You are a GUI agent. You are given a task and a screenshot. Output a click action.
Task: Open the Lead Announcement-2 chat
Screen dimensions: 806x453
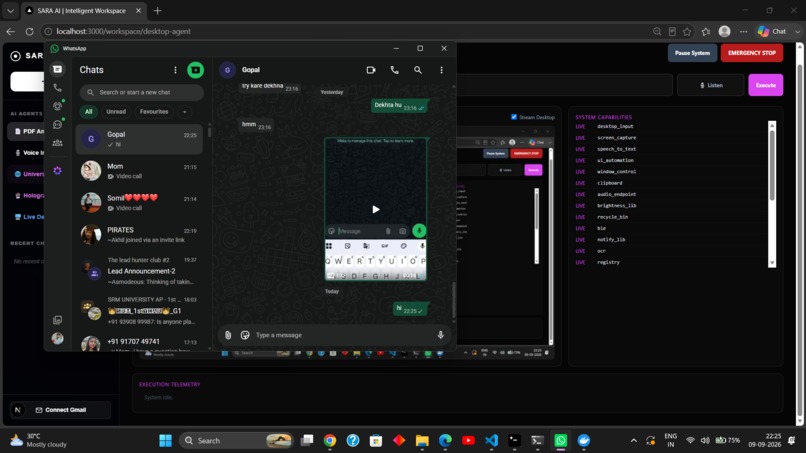click(139, 270)
